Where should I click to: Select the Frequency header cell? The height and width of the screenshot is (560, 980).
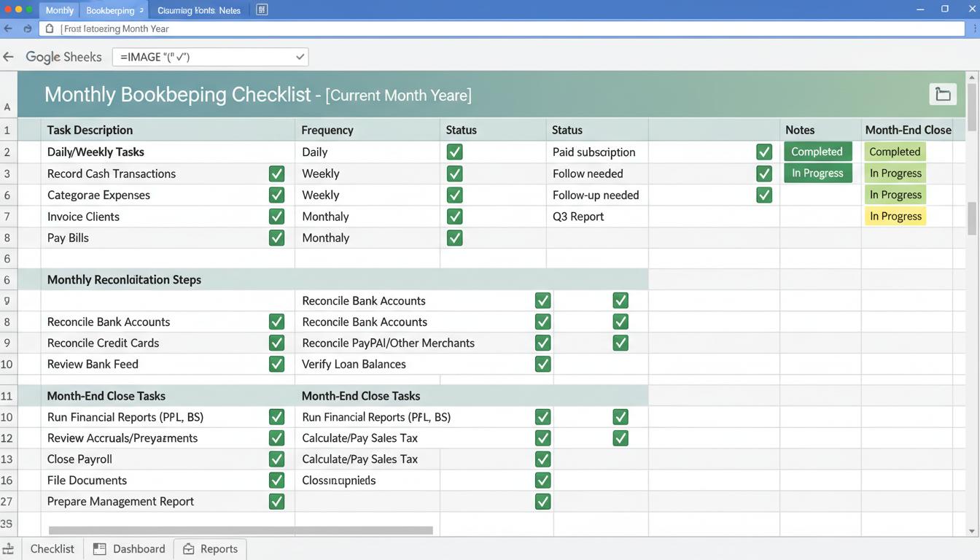(367, 130)
